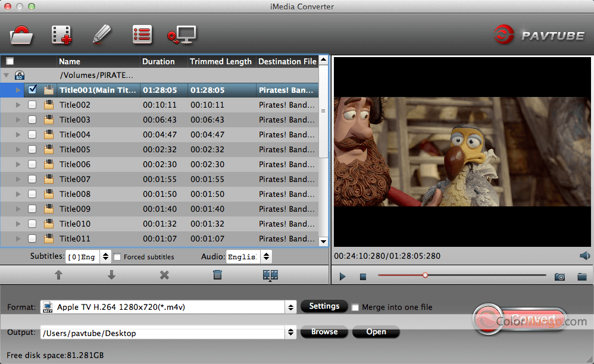Enable Merge into one file
This screenshot has width=594, height=364.
coord(355,307)
